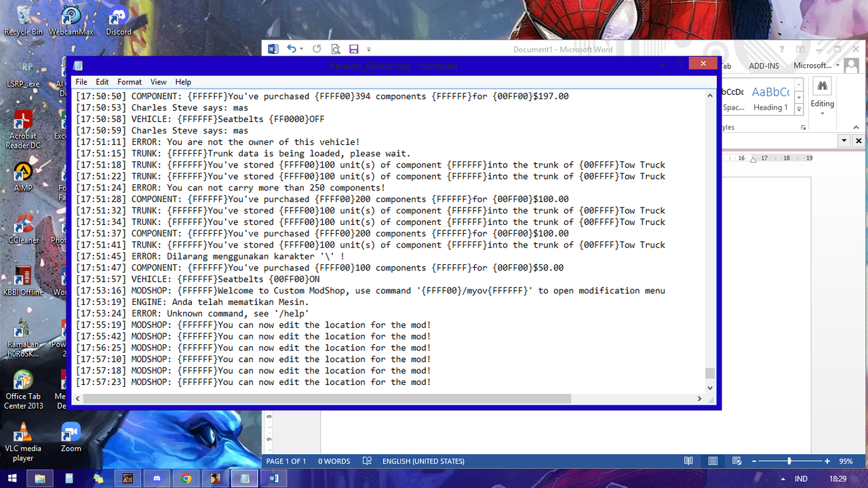Click ENGLISH (UNITED STATES) language in status bar
Screen dimensions: 868x488
(x=423, y=461)
